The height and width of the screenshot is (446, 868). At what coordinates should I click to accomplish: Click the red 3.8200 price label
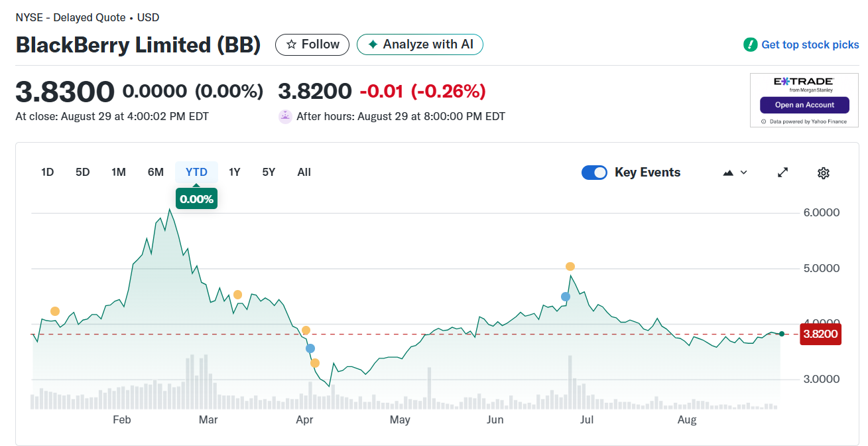click(x=821, y=334)
